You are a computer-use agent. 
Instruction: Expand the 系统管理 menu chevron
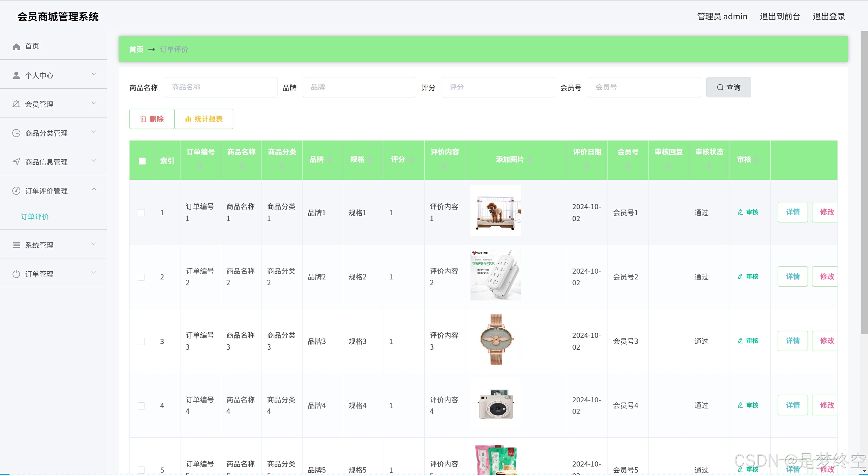point(94,244)
